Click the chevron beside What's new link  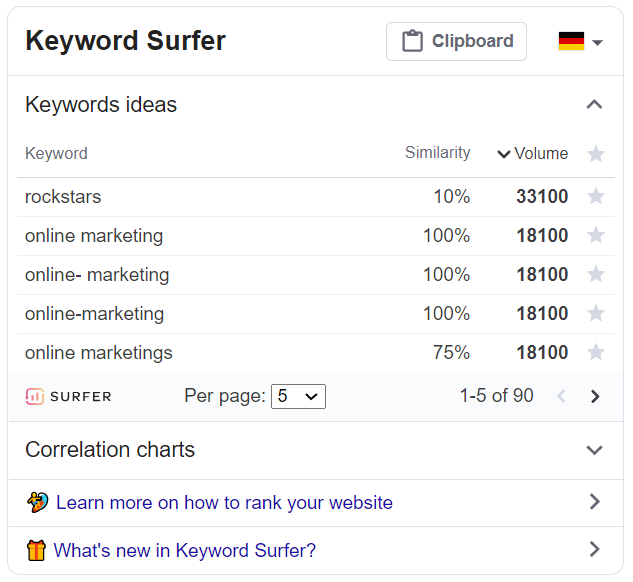coord(595,549)
